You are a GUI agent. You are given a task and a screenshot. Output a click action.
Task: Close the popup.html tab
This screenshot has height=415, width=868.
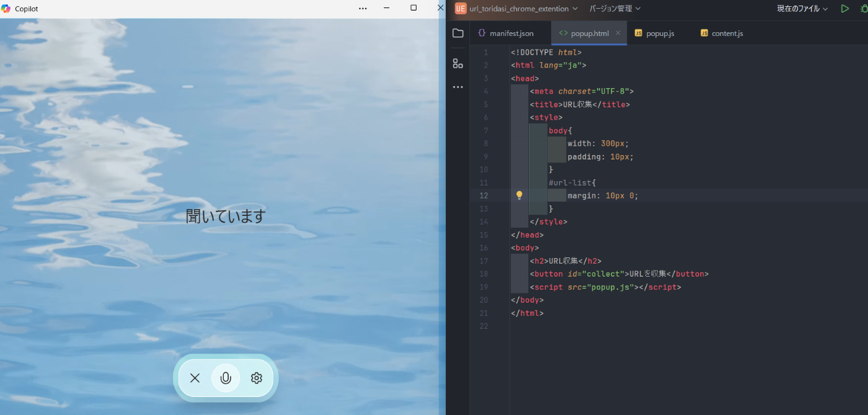pos(618,33)
